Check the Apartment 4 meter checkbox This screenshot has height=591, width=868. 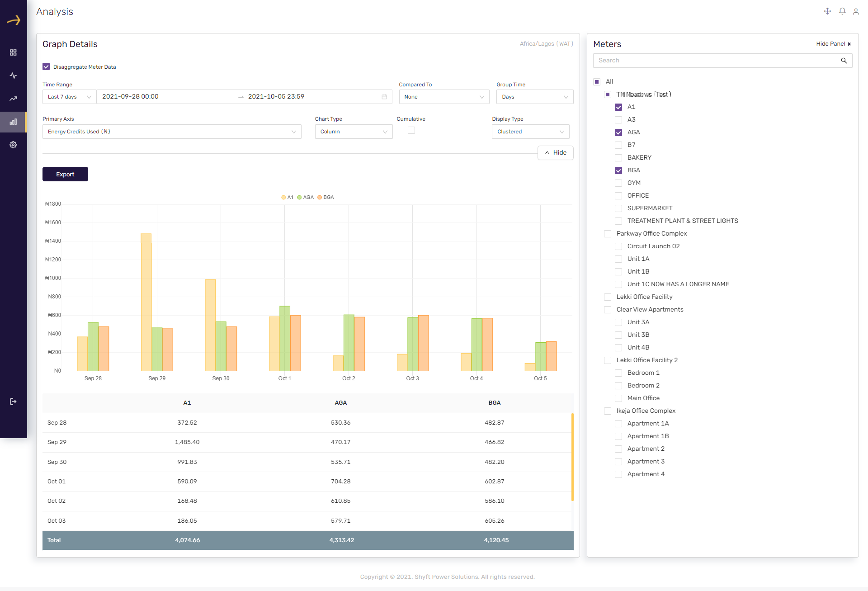tap(618, 474)
